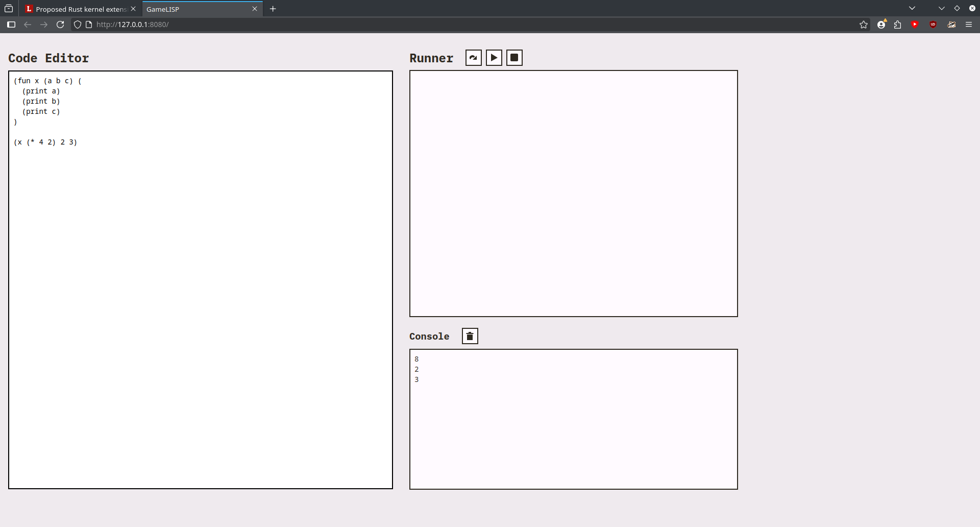Viewport: 980px width, 527px height.
Task: Open the Firefox hamburger application menu
Action: (968, 25)
